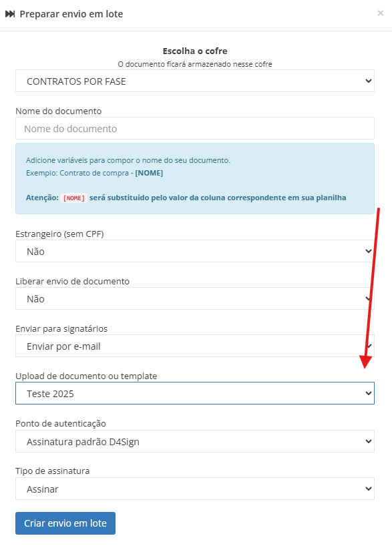Click the Ponto de autenticação label
This screenshot has width=392, height=552.
61,423
